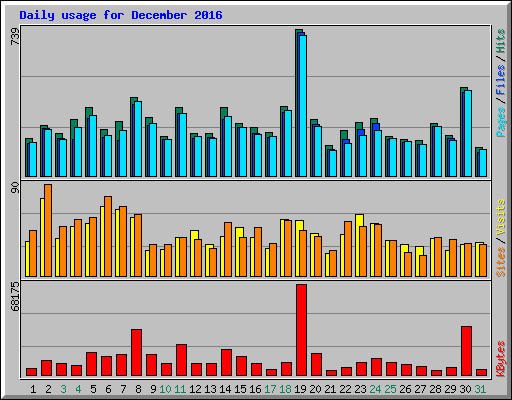Screen dimensions: 512x400
Task: Click the 90 axis value
Action: pyautogui.click(x=15, y=188)
